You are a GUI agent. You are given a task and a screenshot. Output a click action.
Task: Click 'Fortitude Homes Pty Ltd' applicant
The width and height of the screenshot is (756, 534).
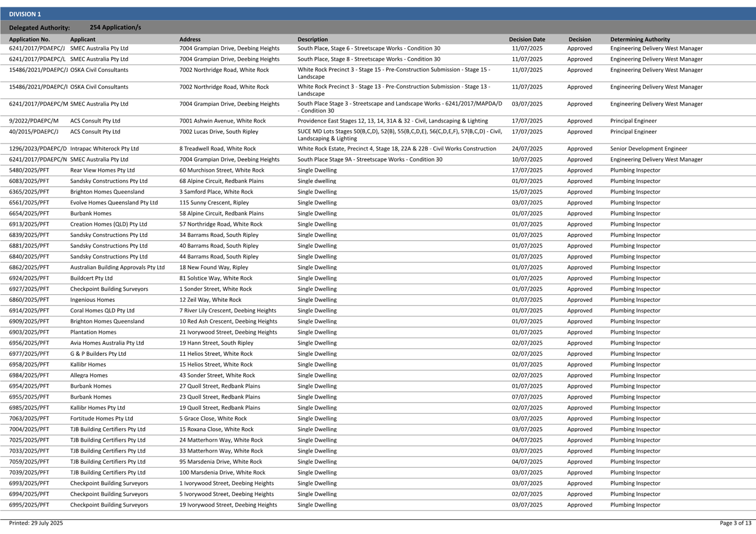coord(102,419)
